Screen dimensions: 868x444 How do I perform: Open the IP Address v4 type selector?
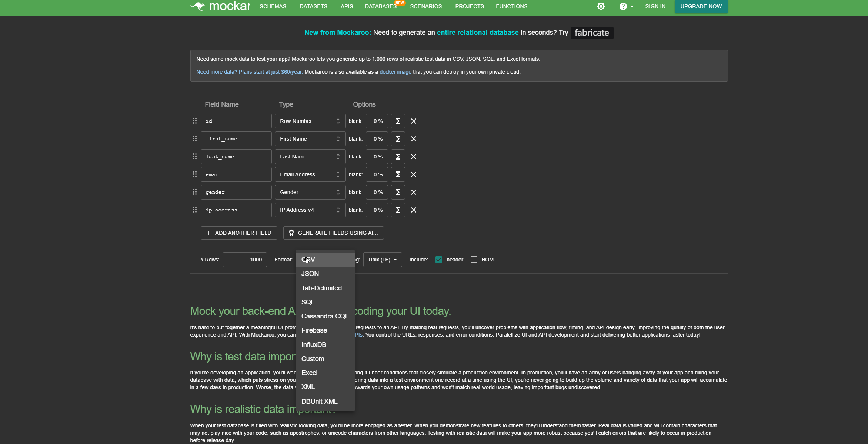[310, 210]
